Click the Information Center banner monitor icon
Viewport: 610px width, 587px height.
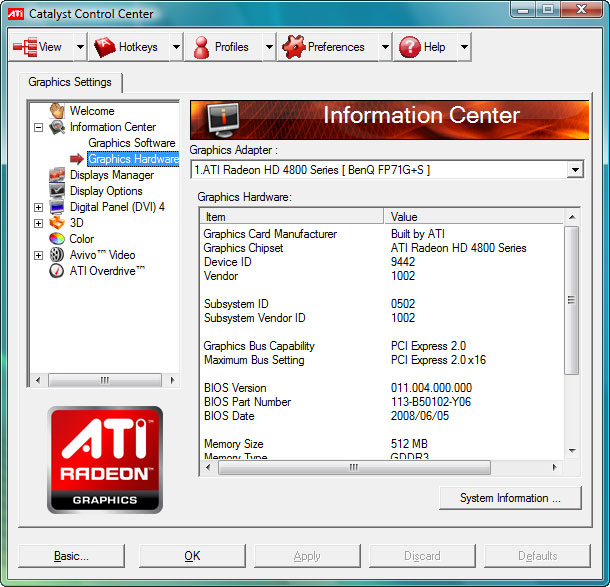tap(223, 119)
